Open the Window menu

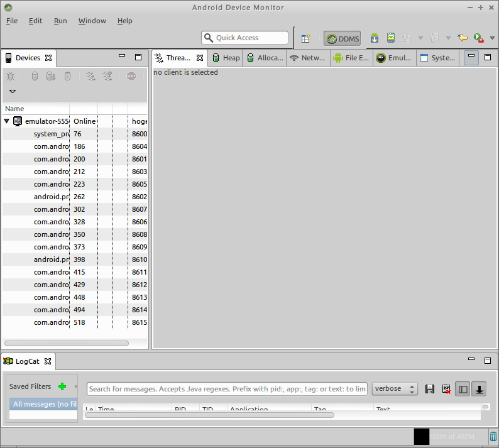click(x=92, y=21)
